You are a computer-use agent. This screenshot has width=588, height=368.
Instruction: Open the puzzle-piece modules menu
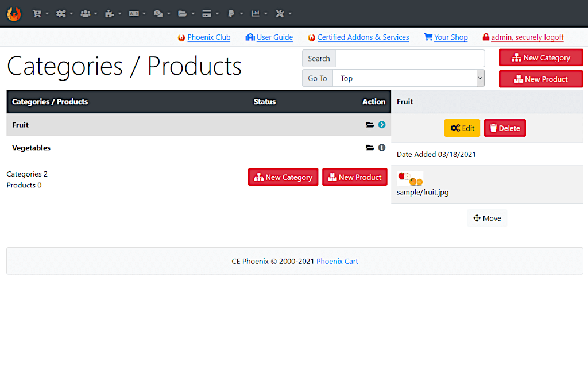113,13
